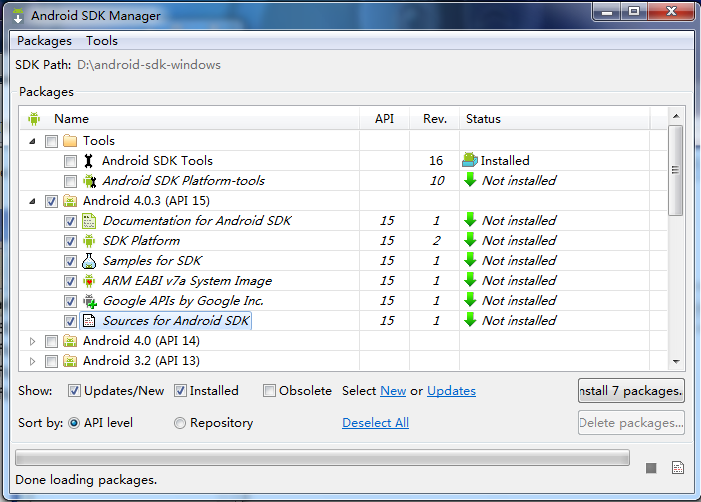Open the Tools menu

click(102, 41)
